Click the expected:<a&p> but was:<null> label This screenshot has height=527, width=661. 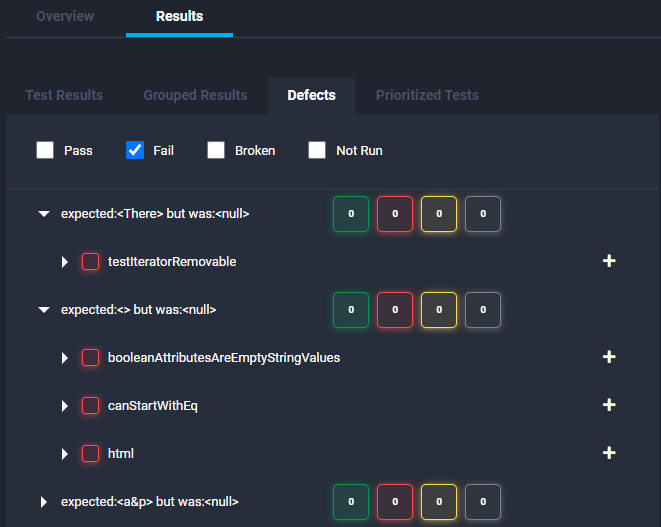click(150, 502)
